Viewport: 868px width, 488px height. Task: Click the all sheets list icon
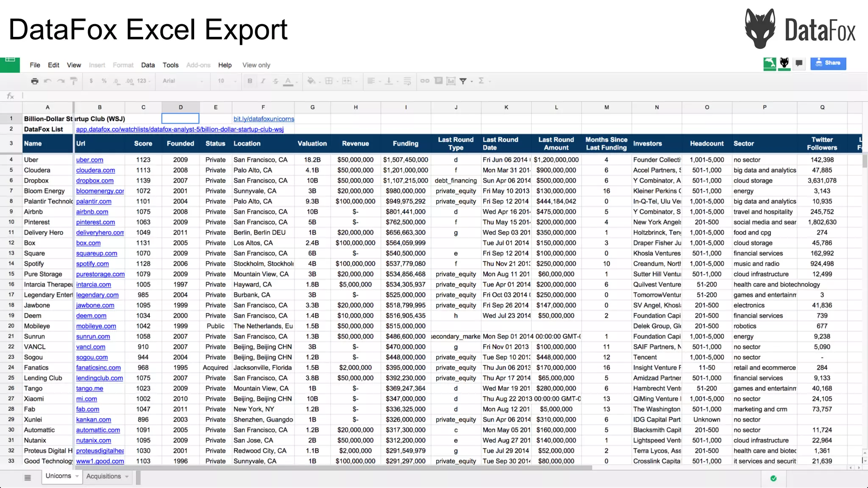(28, 478)
